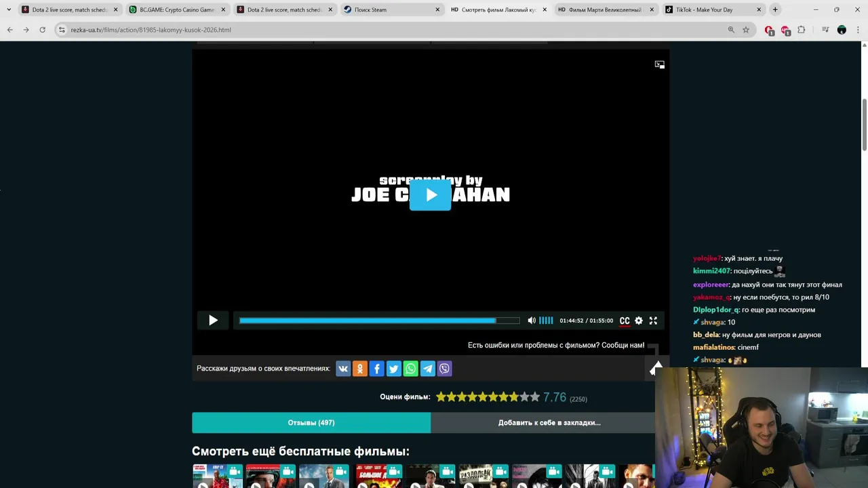Reload the current page
868x488 pixels.
(x=42, y=30)
